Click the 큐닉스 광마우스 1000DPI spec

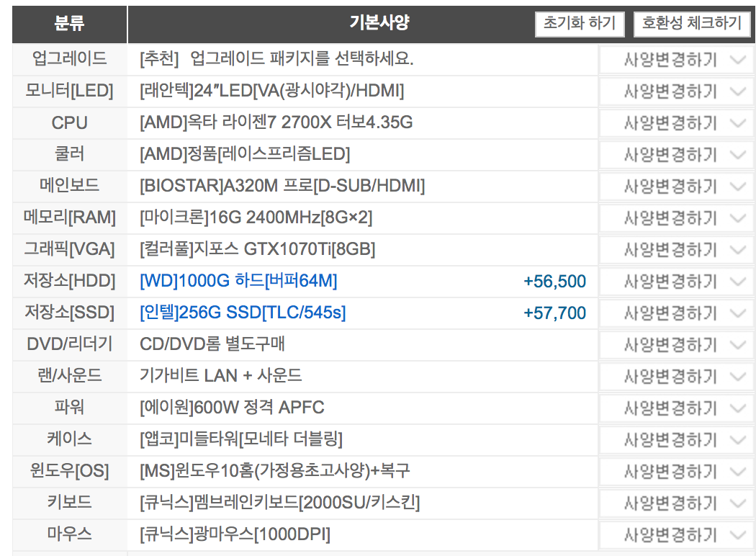235,534
